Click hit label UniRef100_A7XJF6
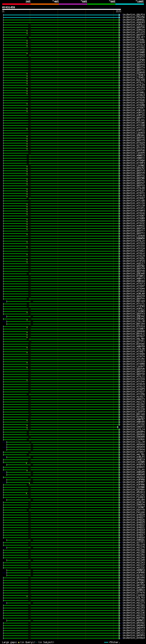 [x=130, y=88]
